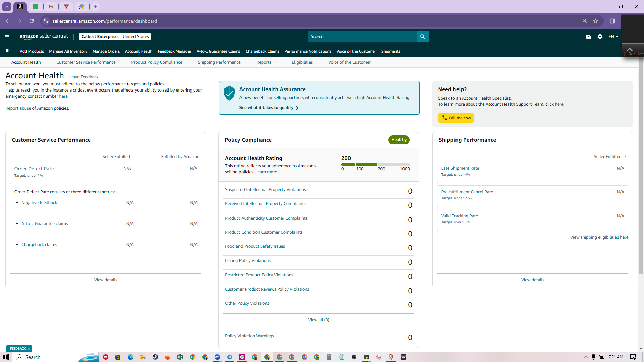Click the Account Health Assurance shield icon
The height and width of the screenshot is (362, 644).
[229, 93]
